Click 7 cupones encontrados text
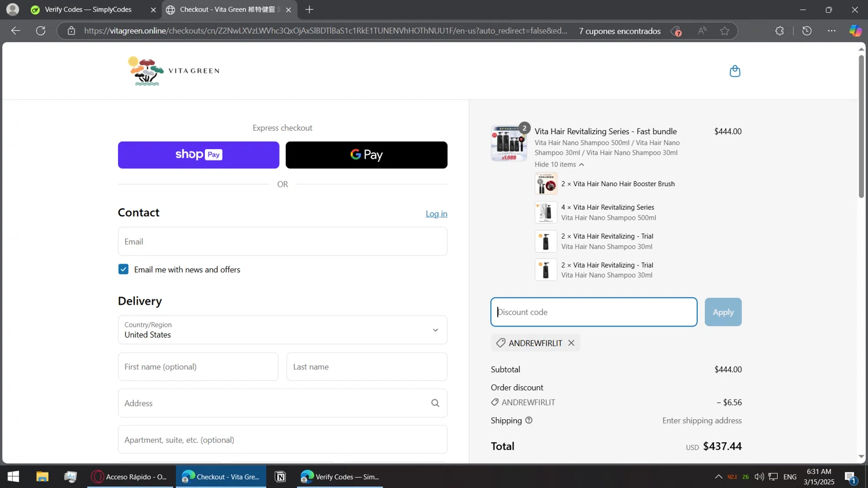The image size is (868, 488). point(620,31)
